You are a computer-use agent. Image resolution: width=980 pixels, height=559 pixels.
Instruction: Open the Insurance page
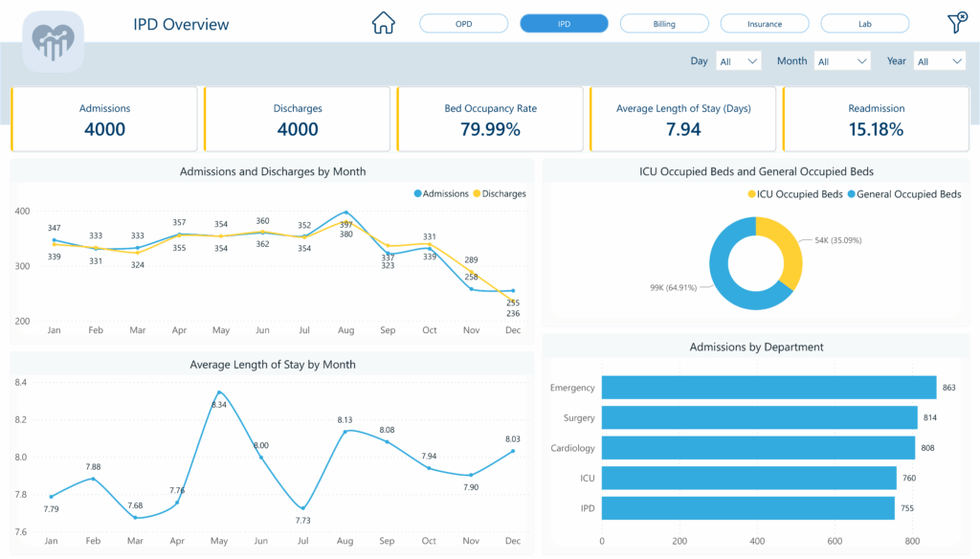765,22
